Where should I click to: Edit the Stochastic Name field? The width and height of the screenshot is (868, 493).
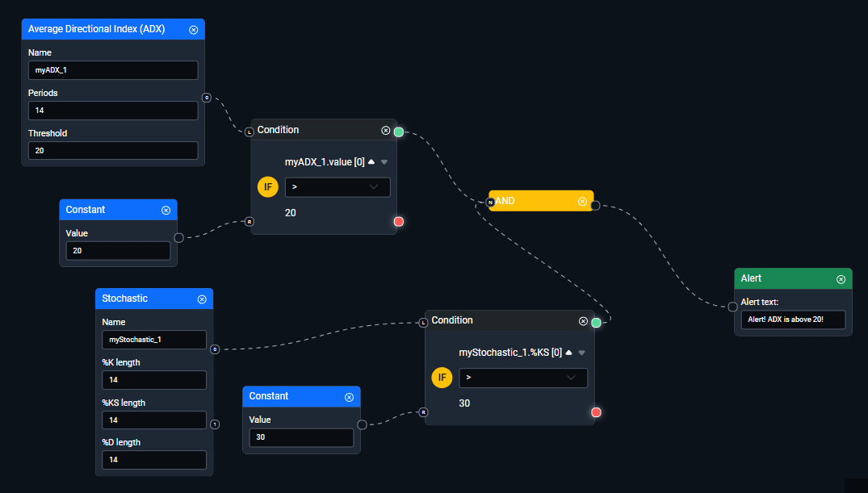pos(154,340)
